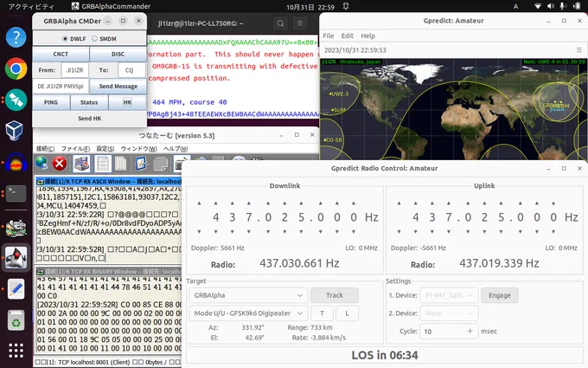Open the ヘルプ(H) menu in つなたーむ
The height and width of the screenshot is (368, 588).
click(x=176, y=149)
